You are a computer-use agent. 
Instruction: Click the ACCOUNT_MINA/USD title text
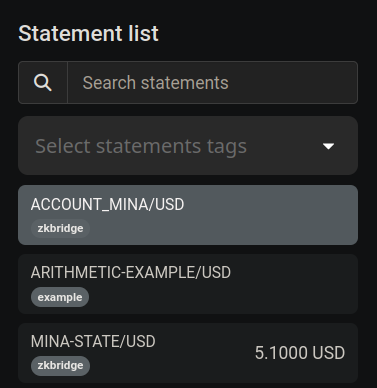pyautogui.click(x=107, y=204)
